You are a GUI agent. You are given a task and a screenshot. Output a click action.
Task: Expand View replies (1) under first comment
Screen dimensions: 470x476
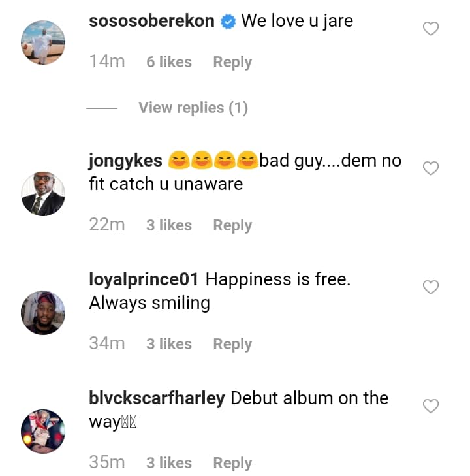[193, 108]
